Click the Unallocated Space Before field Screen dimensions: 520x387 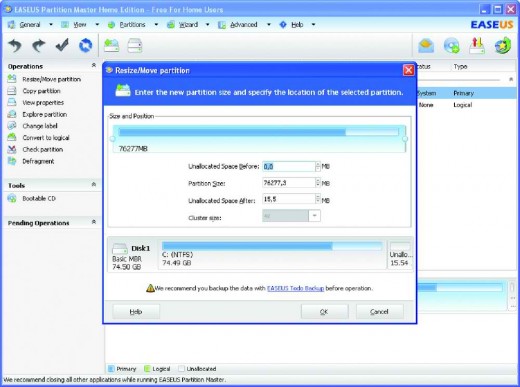[289, 166]
